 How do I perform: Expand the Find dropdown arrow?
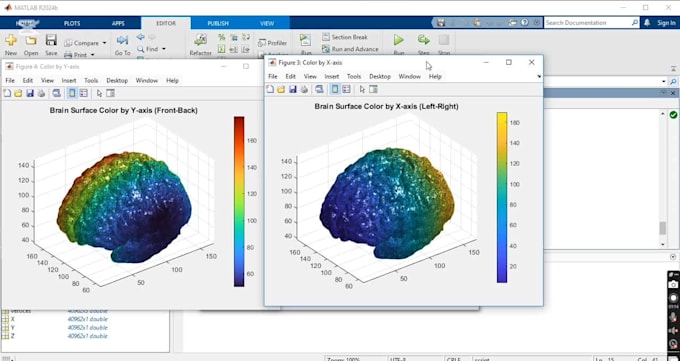pyautogui.click(x=163, y=49)
